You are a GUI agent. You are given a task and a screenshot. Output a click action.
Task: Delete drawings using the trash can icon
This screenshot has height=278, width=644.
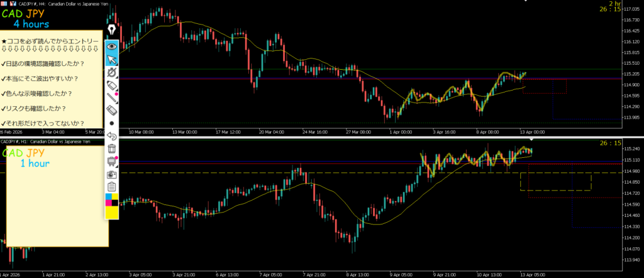click(112, 148)
